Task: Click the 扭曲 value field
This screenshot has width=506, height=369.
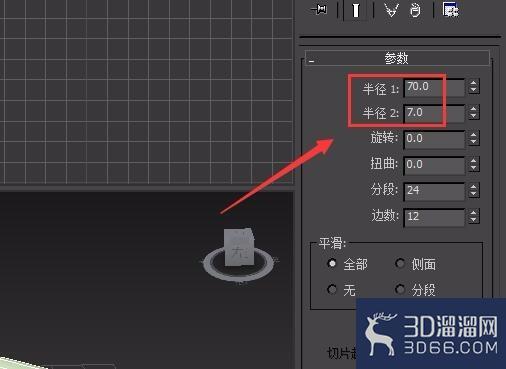Action: tap(434, 165)
